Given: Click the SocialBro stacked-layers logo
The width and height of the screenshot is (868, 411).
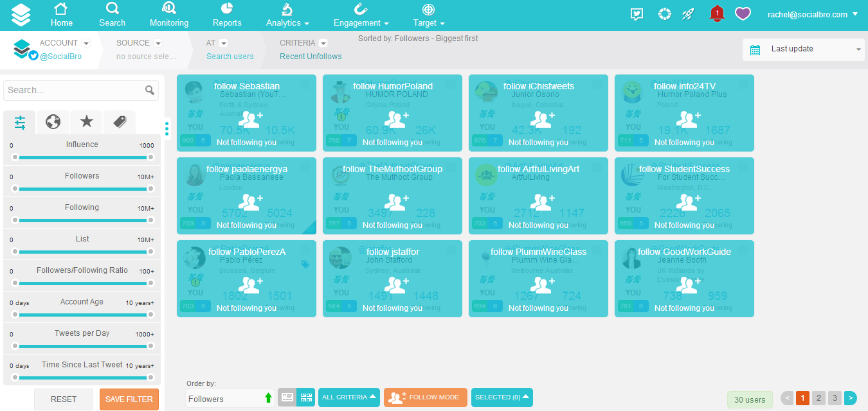Looking at the screenshot, I should (21, 15).
